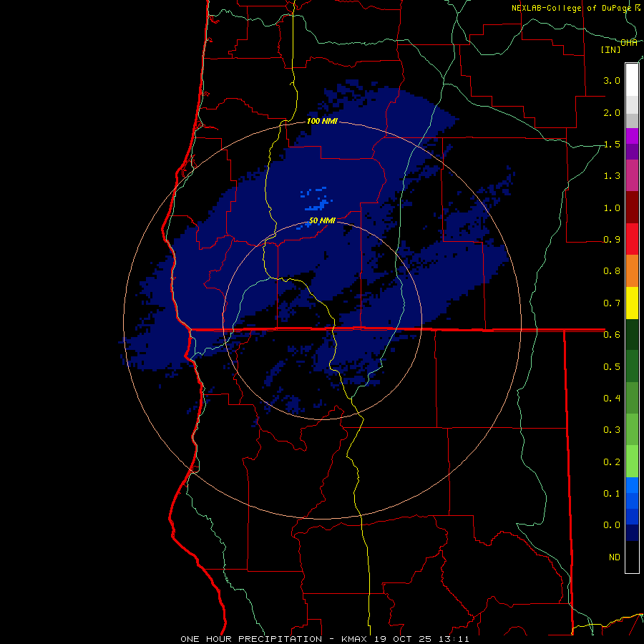Select the [IN] units label

click(611, 49)
